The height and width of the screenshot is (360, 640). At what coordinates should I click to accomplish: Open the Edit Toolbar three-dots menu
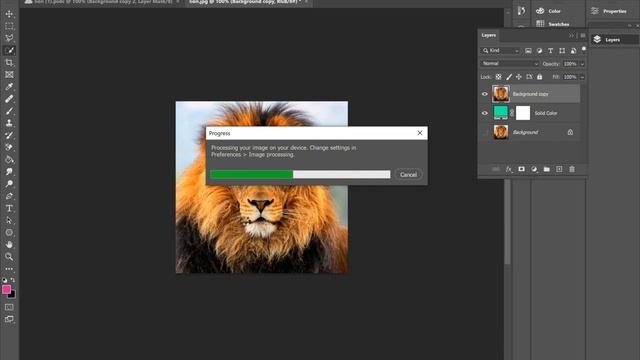[x=9, y=269]
